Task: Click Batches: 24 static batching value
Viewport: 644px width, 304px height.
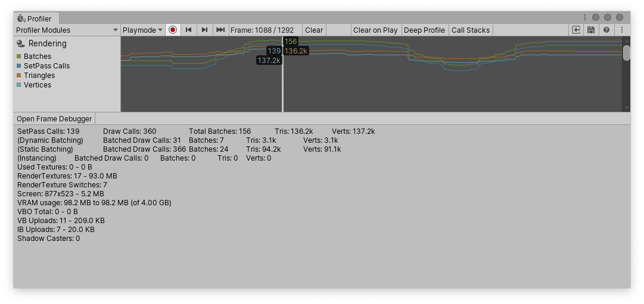Action: click(209, 149)
